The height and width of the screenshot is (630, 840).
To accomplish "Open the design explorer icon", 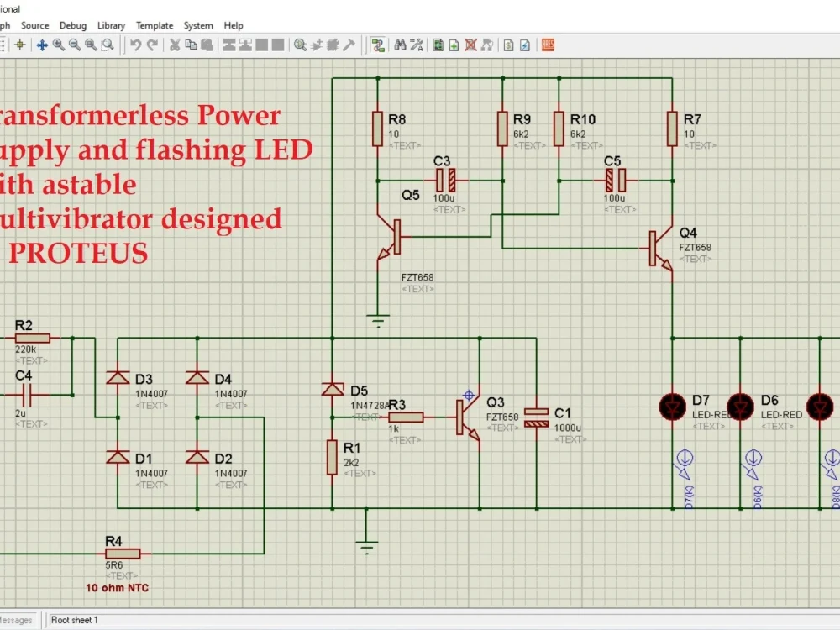I will click(438, 45).
